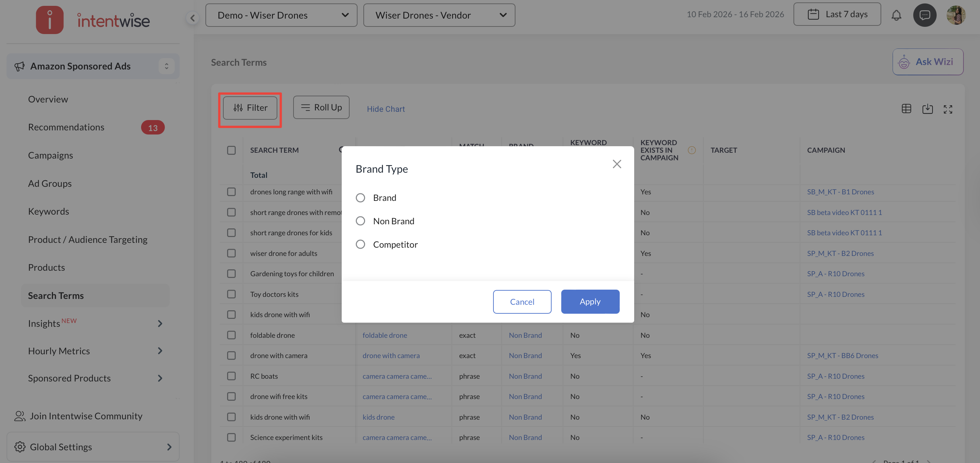This screenshot has width=980, height=463.
Task: Open the Wiser Drones - Vendor dropdown
Action: point(439,15)
